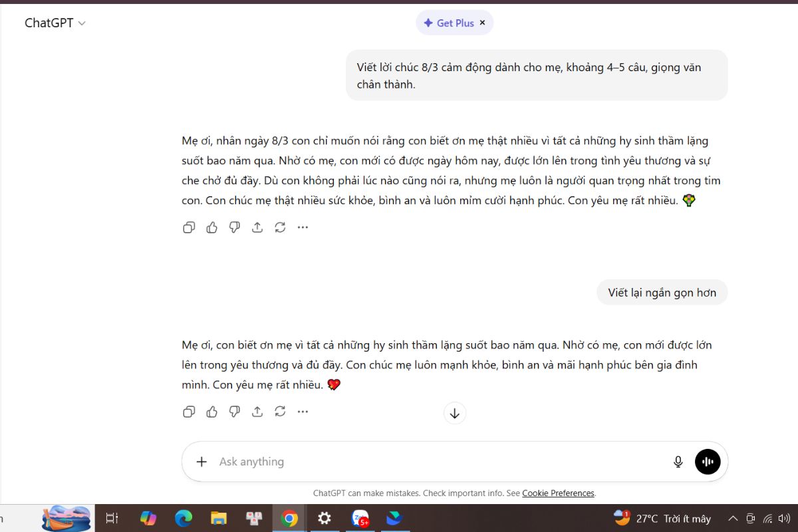Screen dimensions: 798x532
Task: Jump to bottom with down arrow button
Action: pyautogui.click(x=455, y=413)
